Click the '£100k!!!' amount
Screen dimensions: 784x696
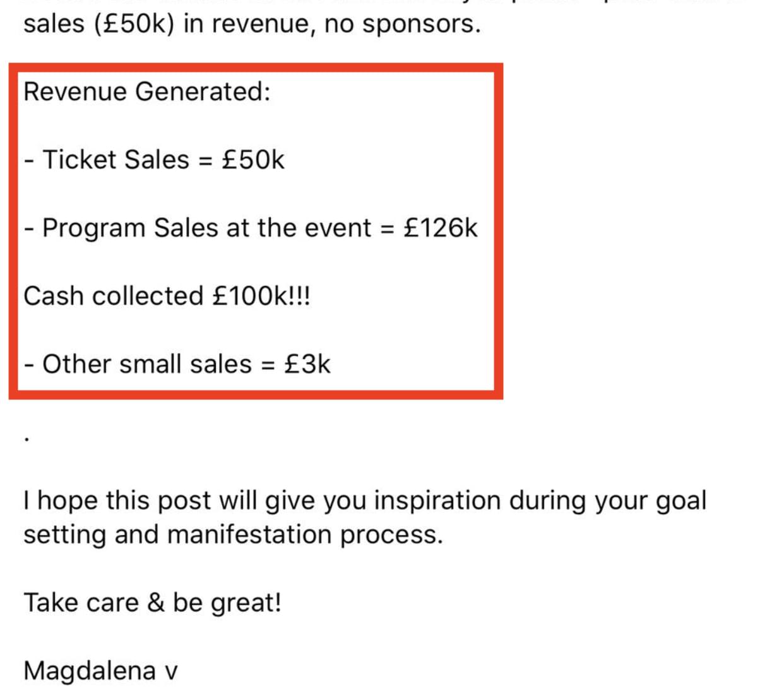tap(261, 296)
